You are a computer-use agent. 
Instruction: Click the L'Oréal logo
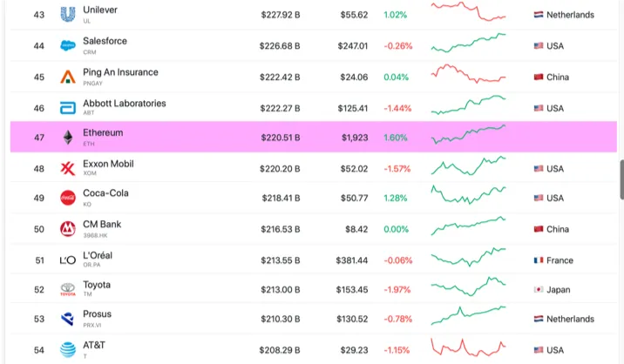(x=68, y=260)
